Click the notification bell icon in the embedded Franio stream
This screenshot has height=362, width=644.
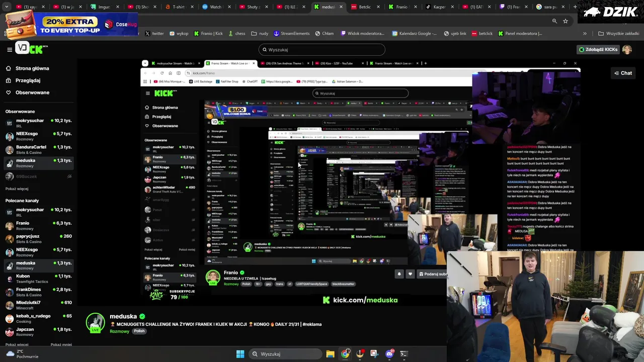click(399, 274)
